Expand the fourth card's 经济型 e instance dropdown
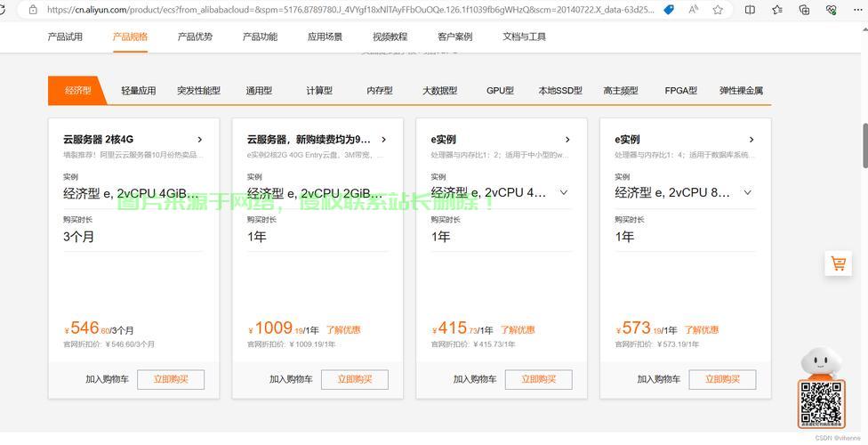The image size is (868, 445). (x=747, y=192)
